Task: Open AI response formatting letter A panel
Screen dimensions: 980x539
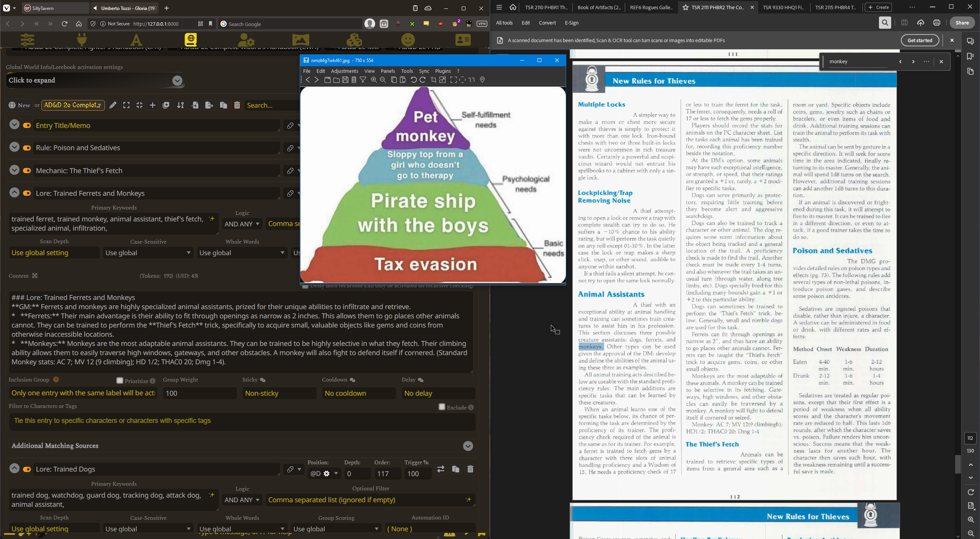Action: (136, 40)
